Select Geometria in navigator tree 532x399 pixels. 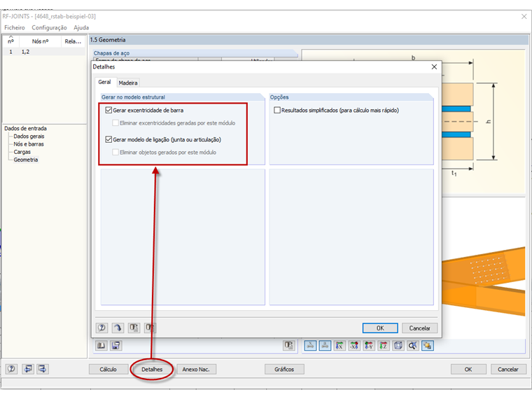26,160
